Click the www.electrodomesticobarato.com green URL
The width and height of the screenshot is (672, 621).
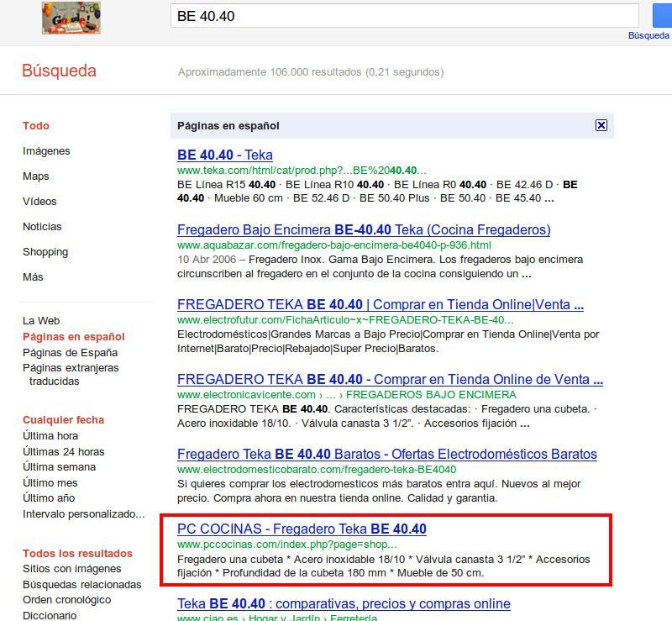point(317,470)
